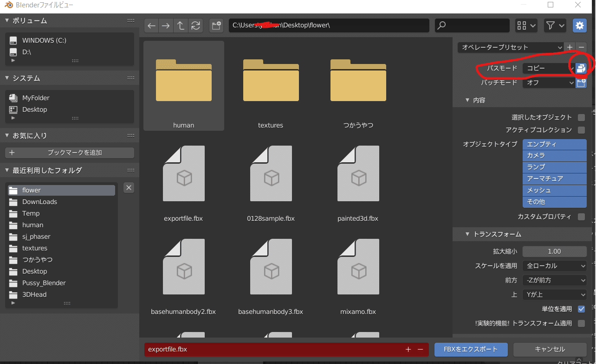Toggle embed textures icon beside パスモード
The image size is (596, 364).
[x=581, y=69]
